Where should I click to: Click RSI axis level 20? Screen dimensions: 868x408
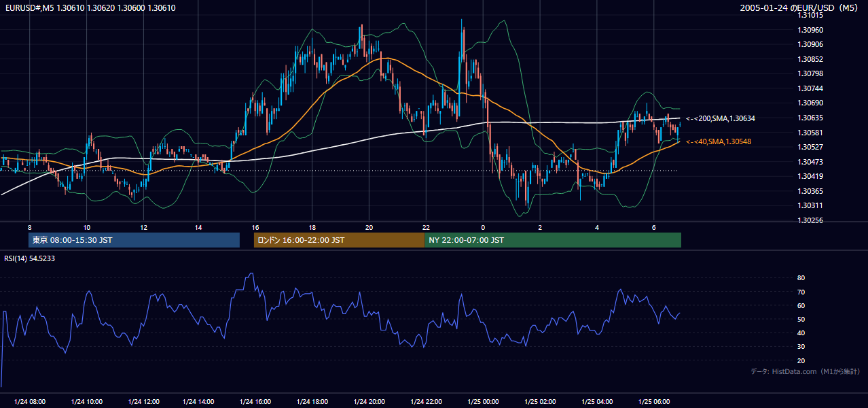801,360
